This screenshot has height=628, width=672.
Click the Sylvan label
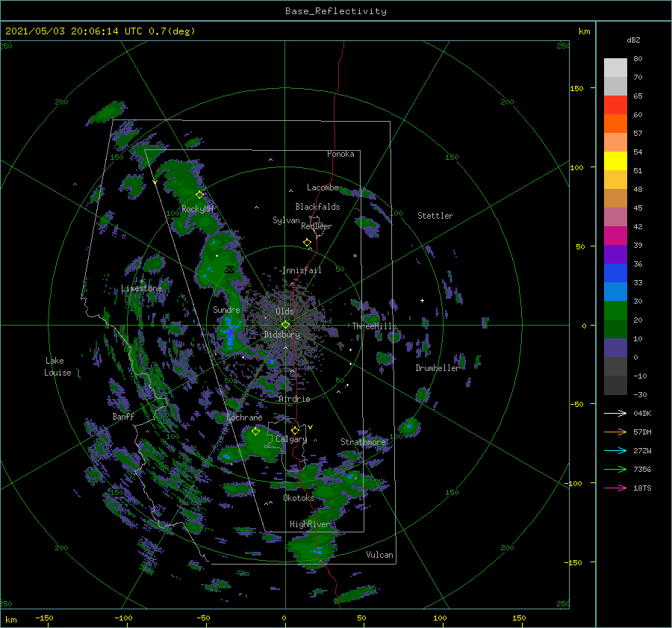click(x=286, y=220)
